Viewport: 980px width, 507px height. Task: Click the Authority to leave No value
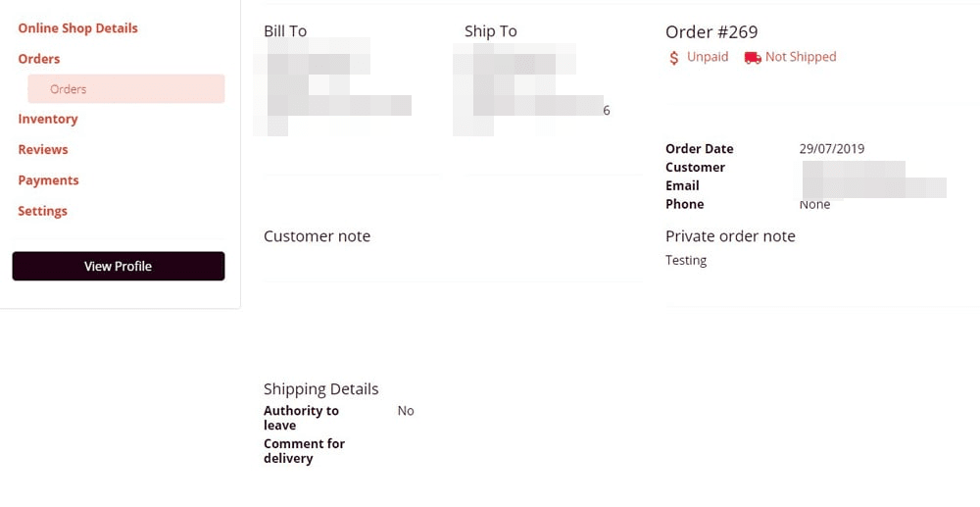point(406,411)
